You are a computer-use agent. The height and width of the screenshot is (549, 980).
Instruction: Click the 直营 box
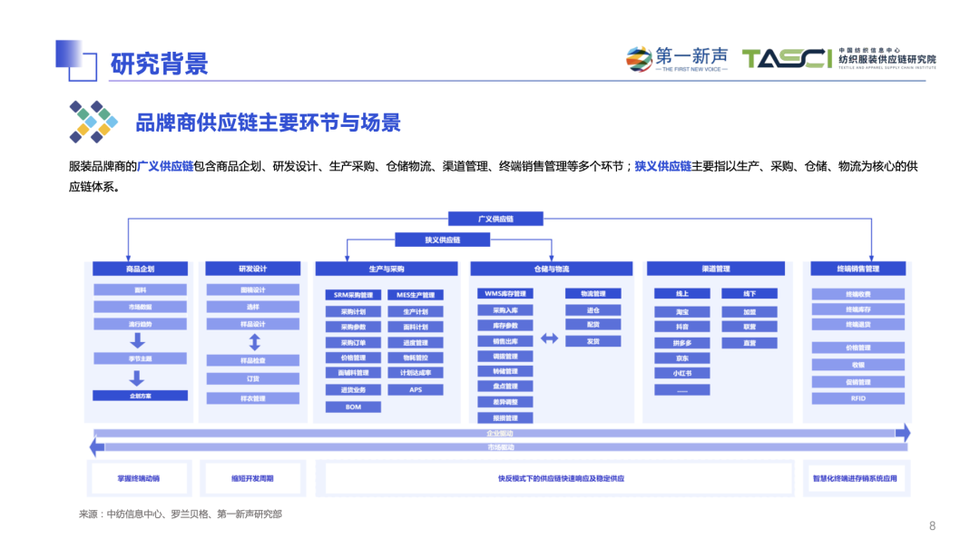click(750, 343)
